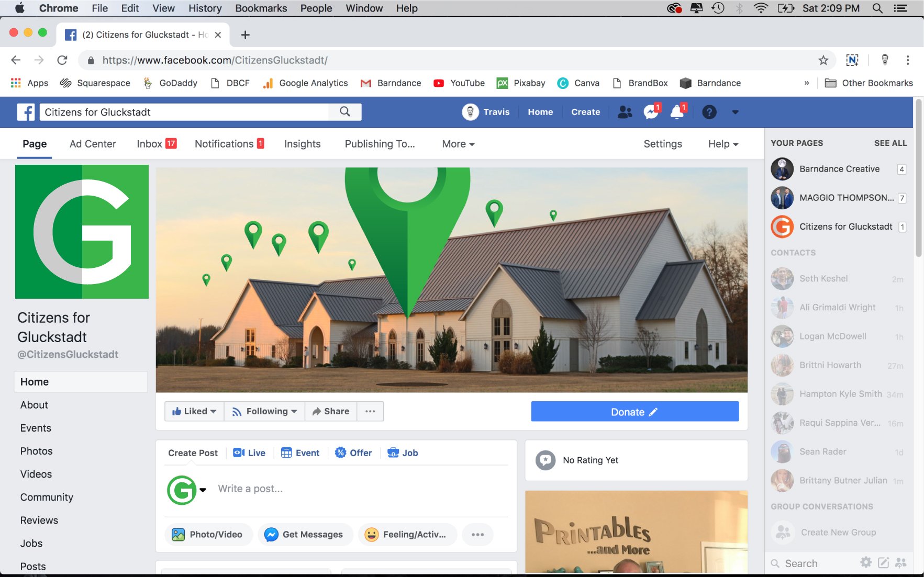Click the Share button
Image resolution: width=924 pixels, height=577 pixels.
tap(331, 411)
